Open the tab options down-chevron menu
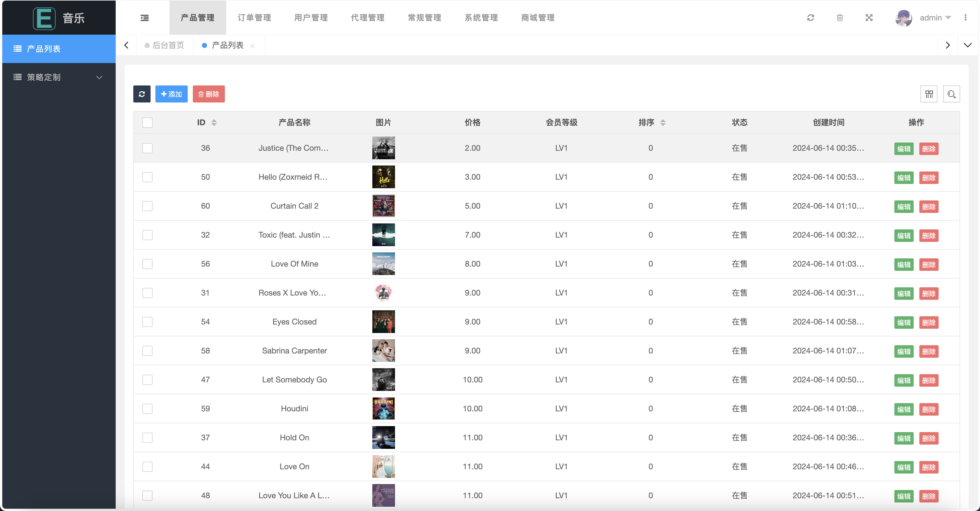 coord(968,45)
